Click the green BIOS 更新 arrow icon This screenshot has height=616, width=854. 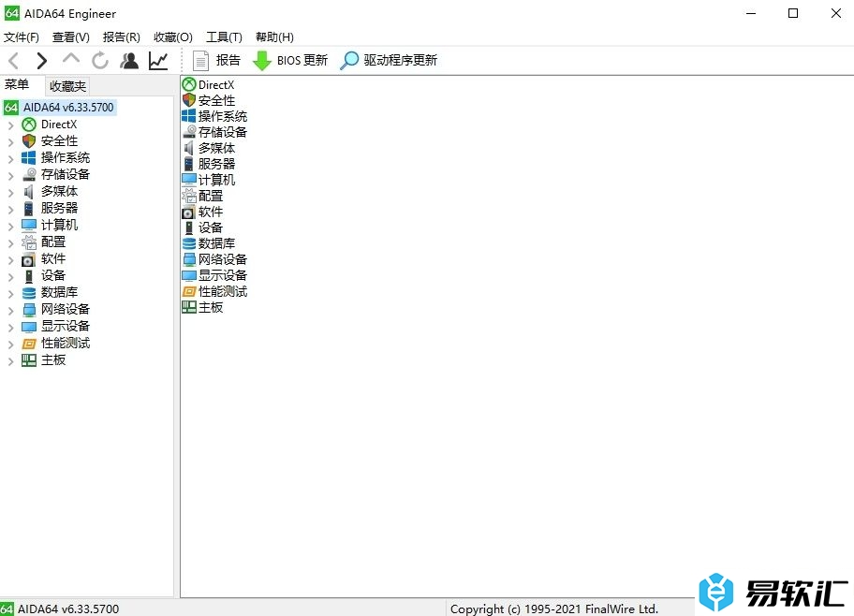[262, 61]
